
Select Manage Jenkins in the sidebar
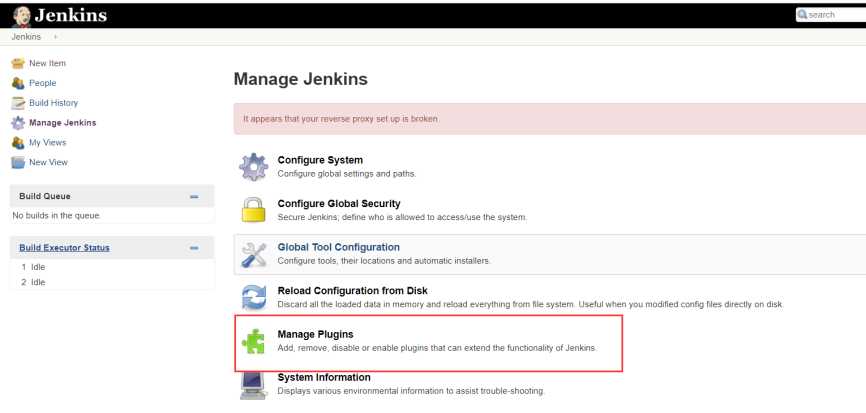62,123
